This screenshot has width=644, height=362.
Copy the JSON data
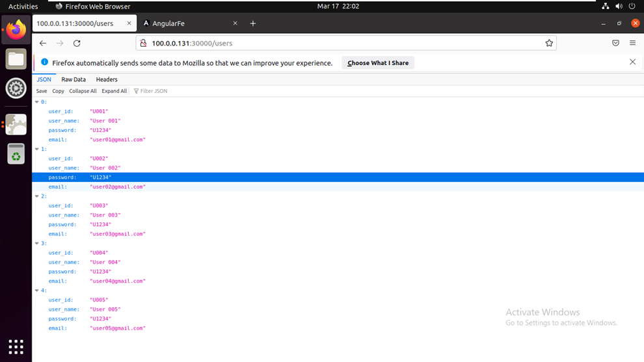click(x=58, y=91)
